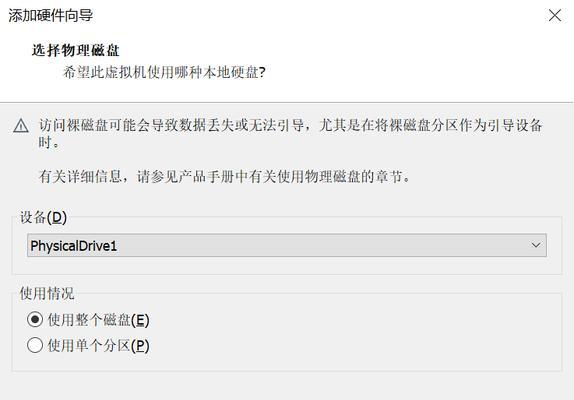Click the blank title bar area
Viewport: 574px width, 400px height.
point(318,15)
